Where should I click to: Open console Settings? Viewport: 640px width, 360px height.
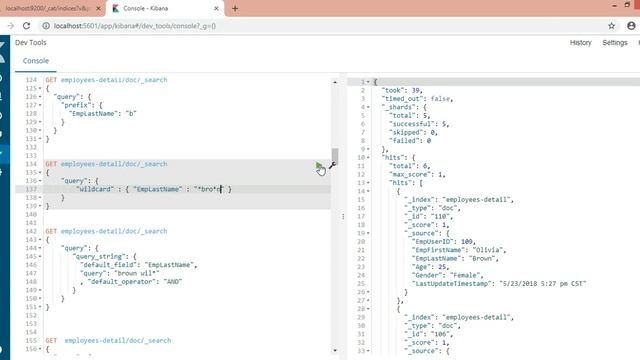click(x=615, y=42)
